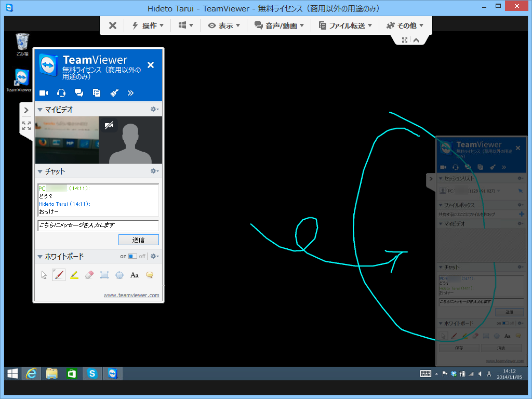Switch to TeamViewer on remote taskbar
Viewport: 532px width, 399px height.
tap(112, 374)
